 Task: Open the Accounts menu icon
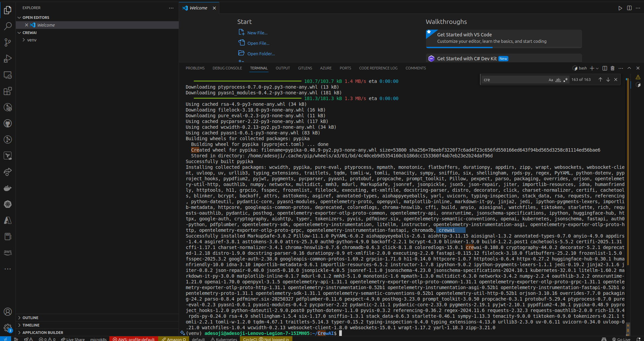(8, 312)
